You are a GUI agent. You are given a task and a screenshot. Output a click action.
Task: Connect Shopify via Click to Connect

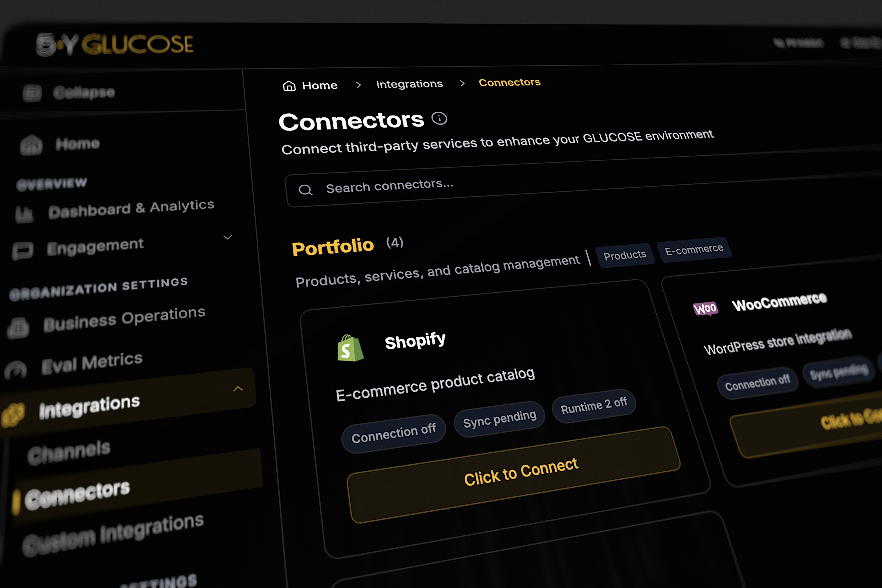click(x=514, y=475)
